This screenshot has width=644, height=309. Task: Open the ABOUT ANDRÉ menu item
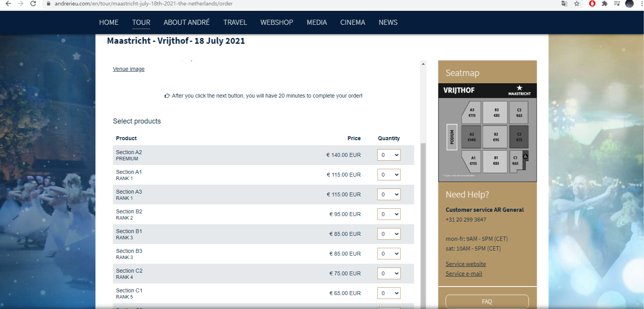click(187, 22)
